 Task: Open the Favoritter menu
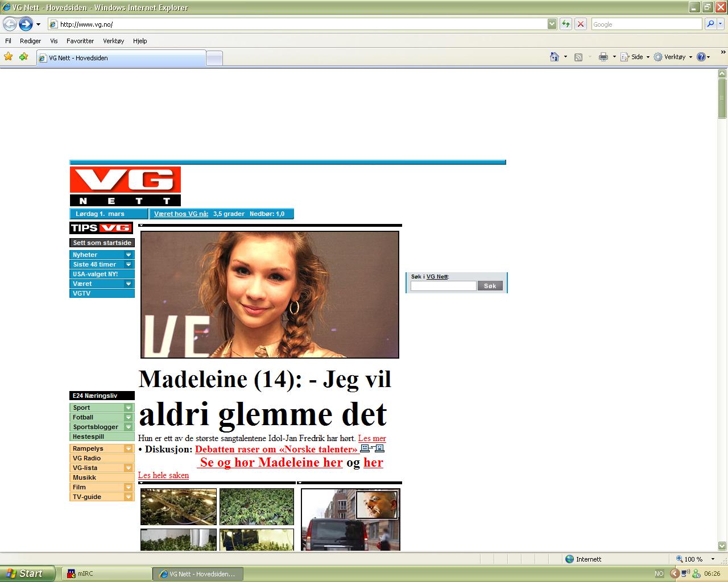coord(80,41)
